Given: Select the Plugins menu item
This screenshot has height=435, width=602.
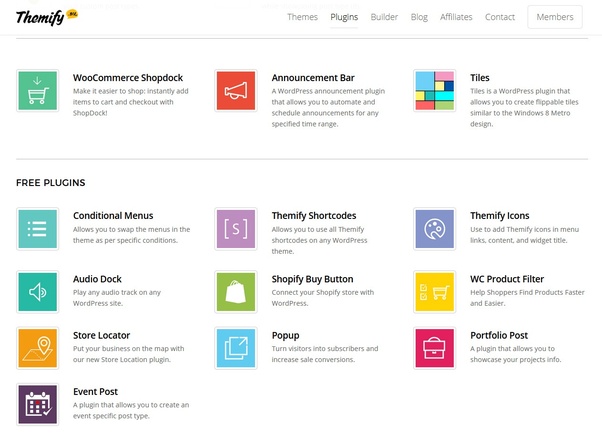Looking at the screenshot, I should [344, 17].
